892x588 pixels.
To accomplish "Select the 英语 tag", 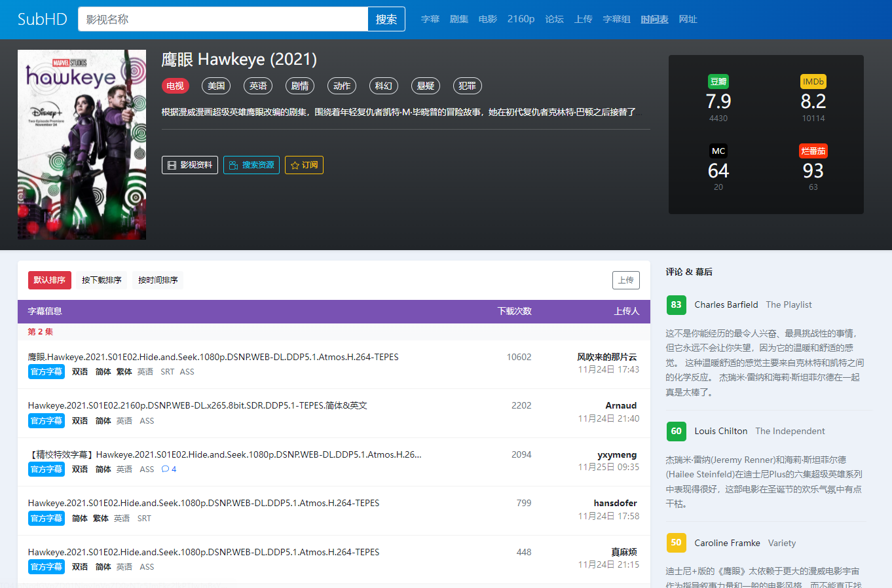I will (x=259, y=86).
